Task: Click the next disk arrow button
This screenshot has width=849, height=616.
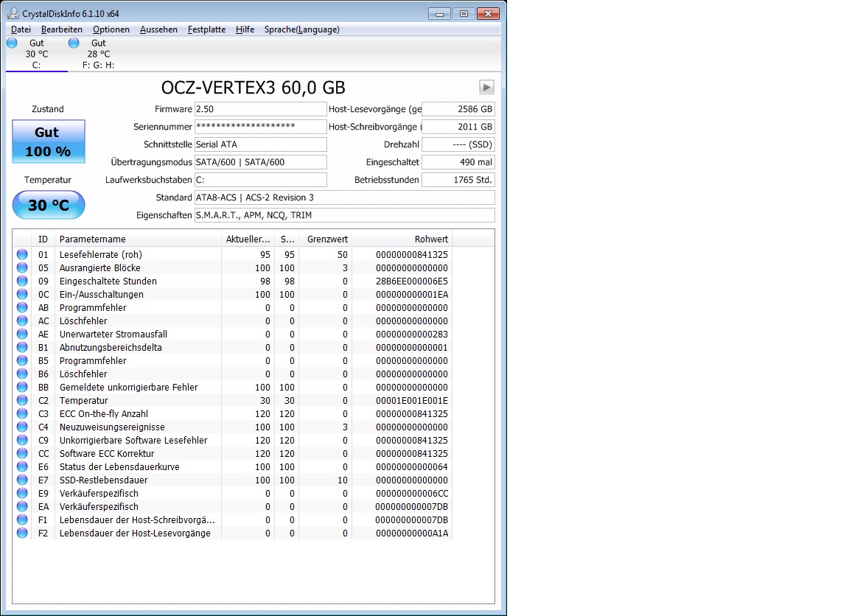Action: pos(486,87)
